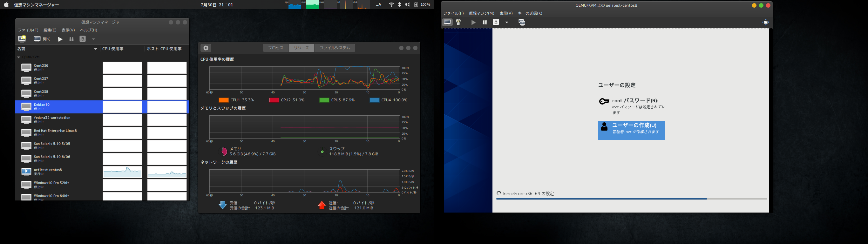
Task: Open shutdown options dropdown in Virtual Machine Manager
Action: [93, 39]
